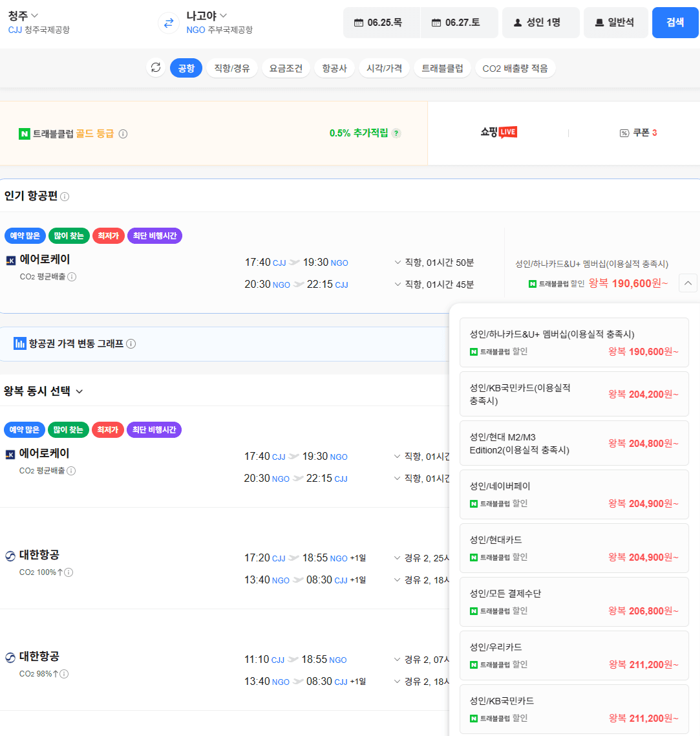Open the 항공사 filter
Image resolution: width=700 pixels, height=736 pixels.
[334, 68]
